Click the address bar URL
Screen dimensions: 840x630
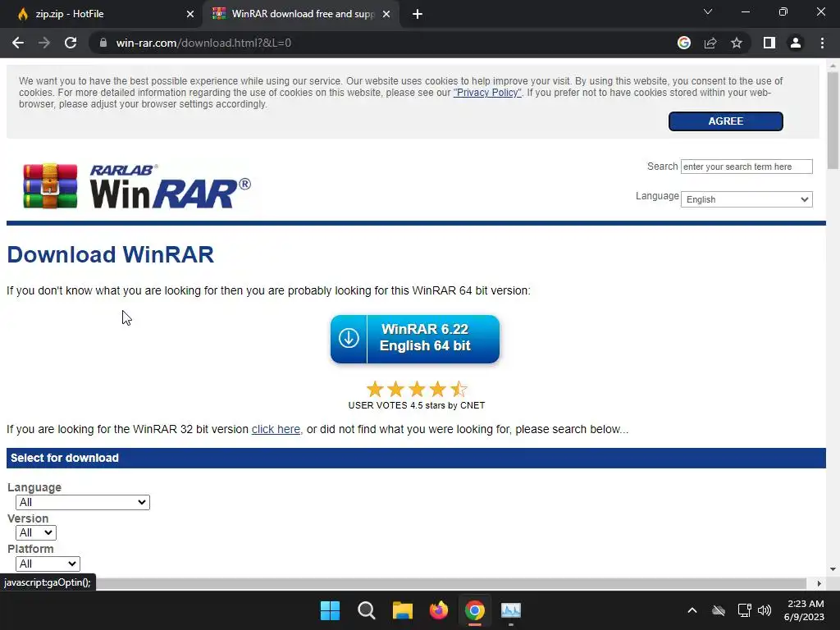pos(203,43)
